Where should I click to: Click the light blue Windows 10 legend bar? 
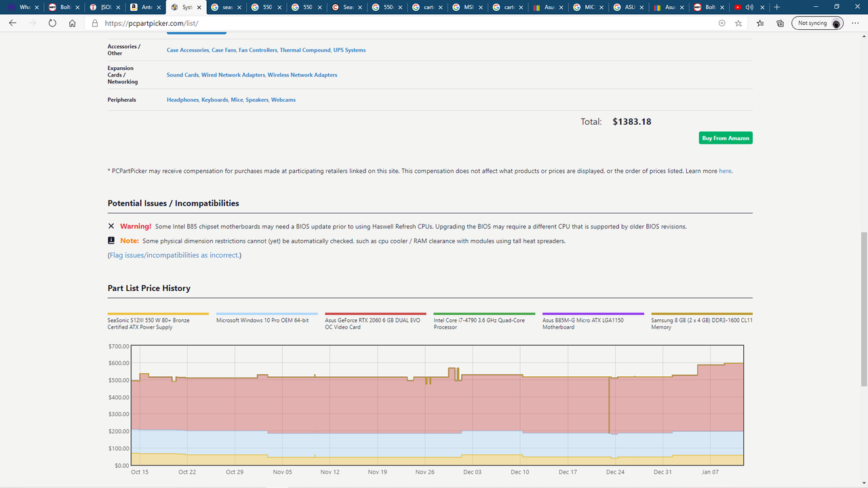coord(267,314)
